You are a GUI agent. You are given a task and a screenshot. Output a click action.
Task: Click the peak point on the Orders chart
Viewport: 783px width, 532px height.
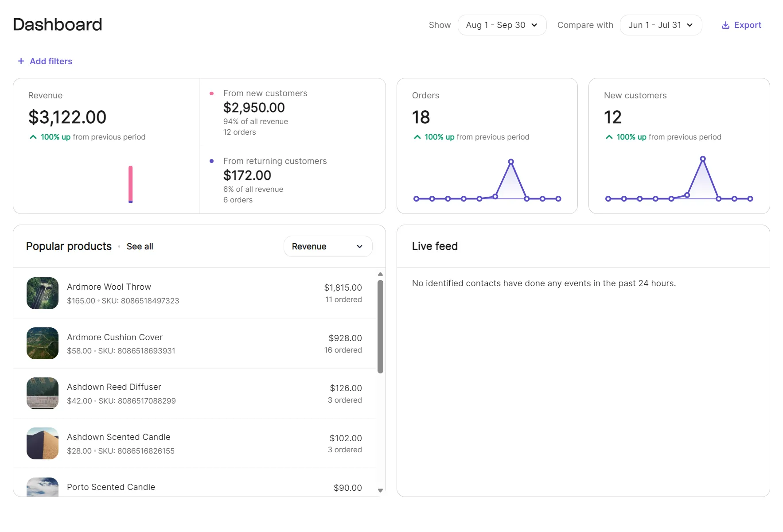coord(511,162)
